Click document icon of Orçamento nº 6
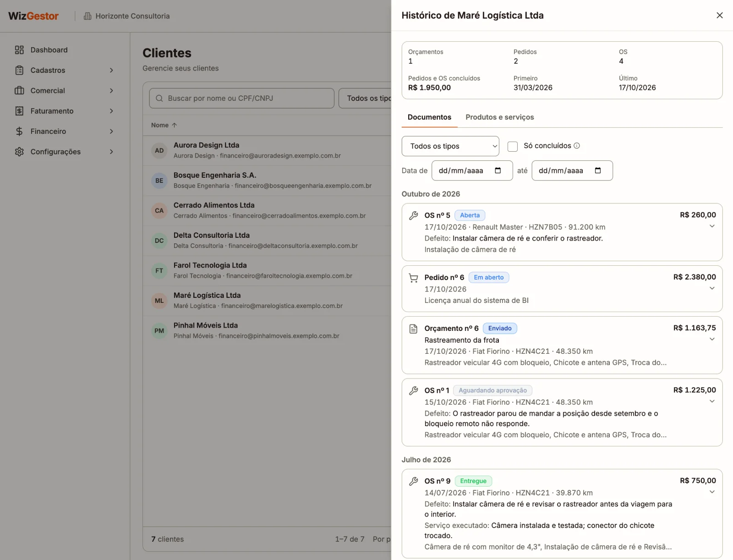The height and width of the screenshot is (560, 733). click(x=413, y=329)
